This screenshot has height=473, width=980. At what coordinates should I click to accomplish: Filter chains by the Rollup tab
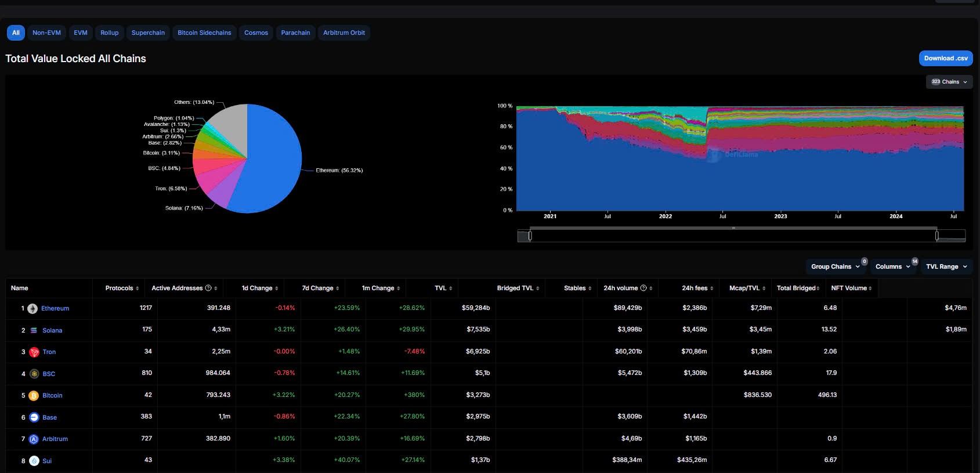(109, 33)
